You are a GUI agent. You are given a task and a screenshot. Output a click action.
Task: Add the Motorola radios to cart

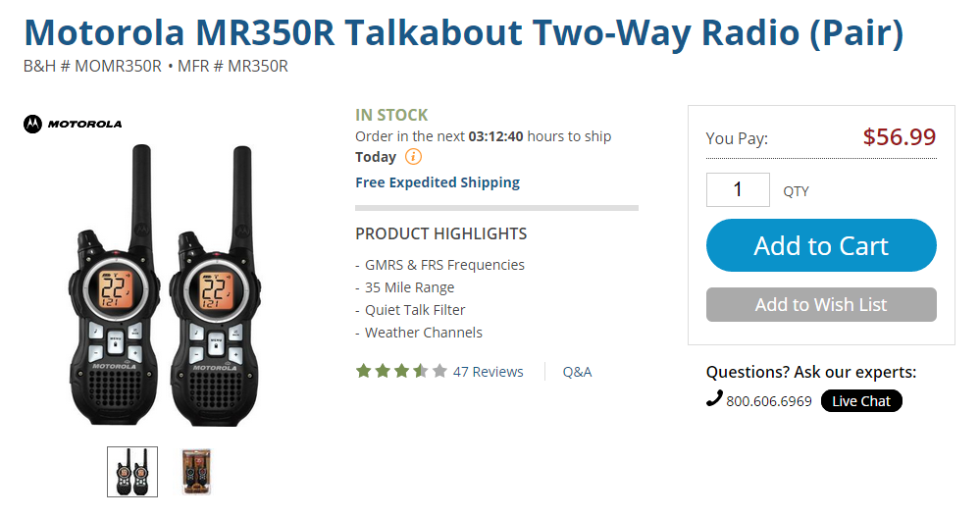click(x=821, y=245)
